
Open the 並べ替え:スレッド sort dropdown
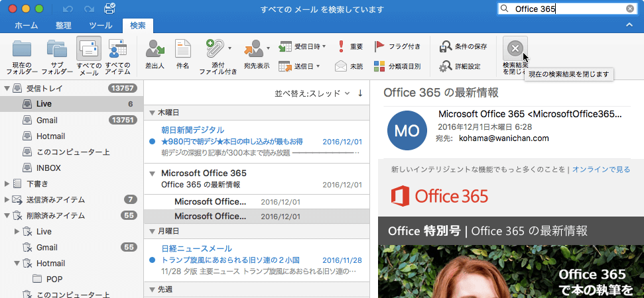click(x=312, y=93)
